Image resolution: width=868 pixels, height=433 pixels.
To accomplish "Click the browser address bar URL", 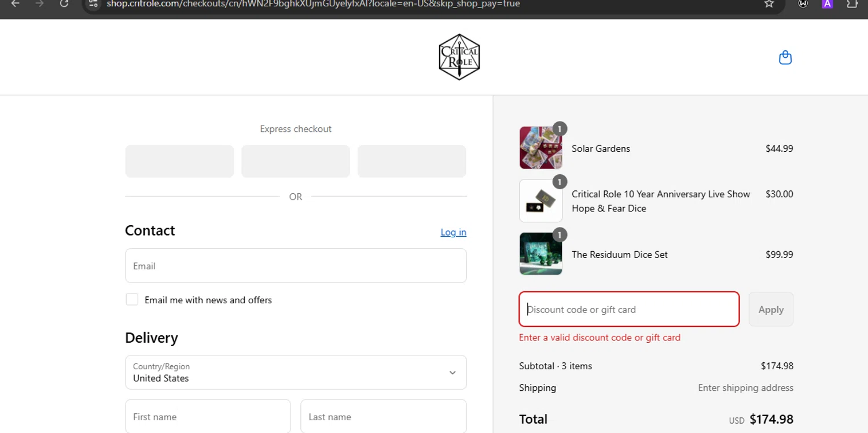I will click(313, 4).
